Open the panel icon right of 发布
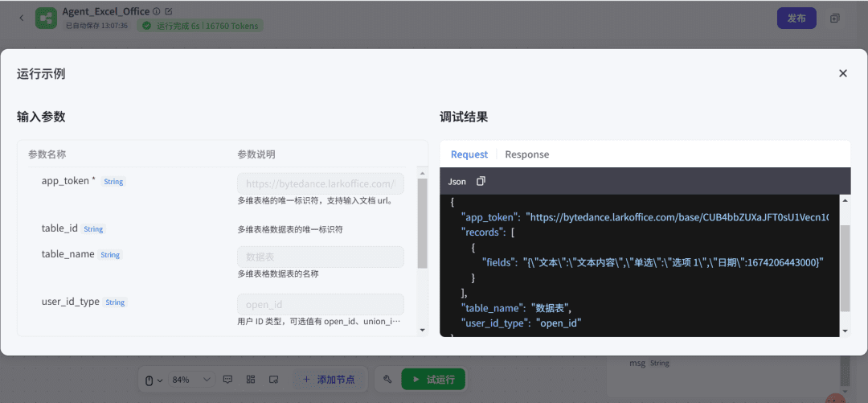The height and width of the screenshot is (403, 868). (x=834, y=18)
